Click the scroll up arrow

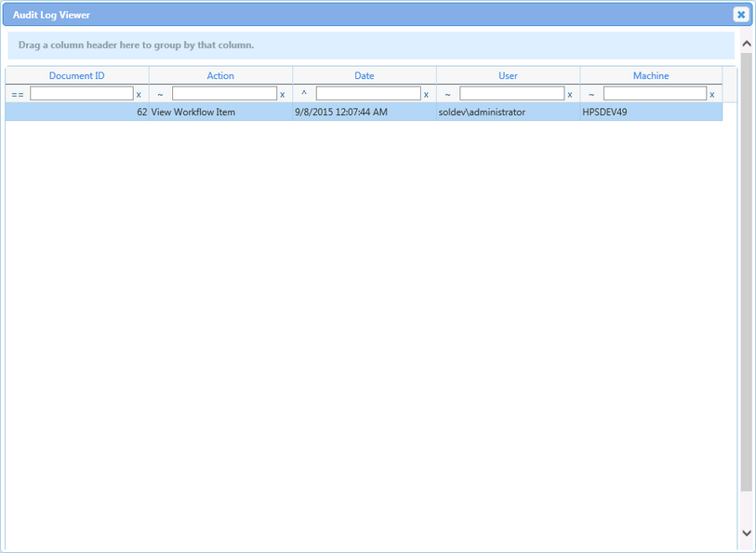(x=747, y=44)
